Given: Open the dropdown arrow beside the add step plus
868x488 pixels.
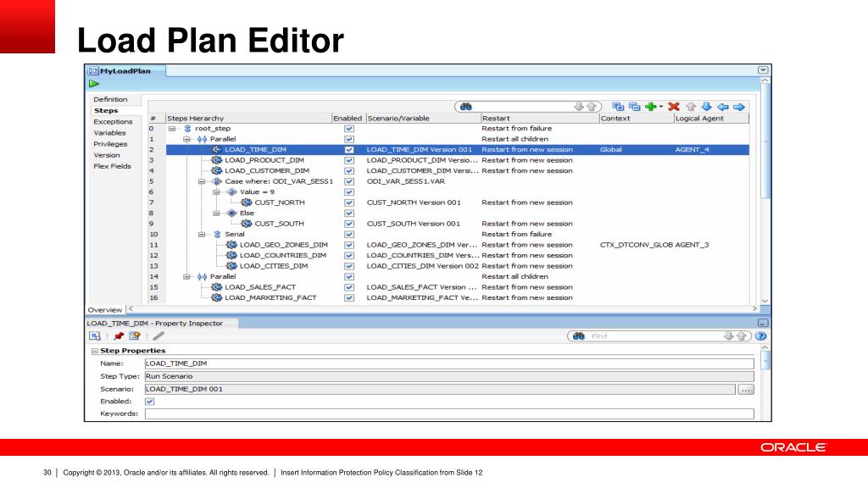Looking at the screenshot, I should (661, 106).
